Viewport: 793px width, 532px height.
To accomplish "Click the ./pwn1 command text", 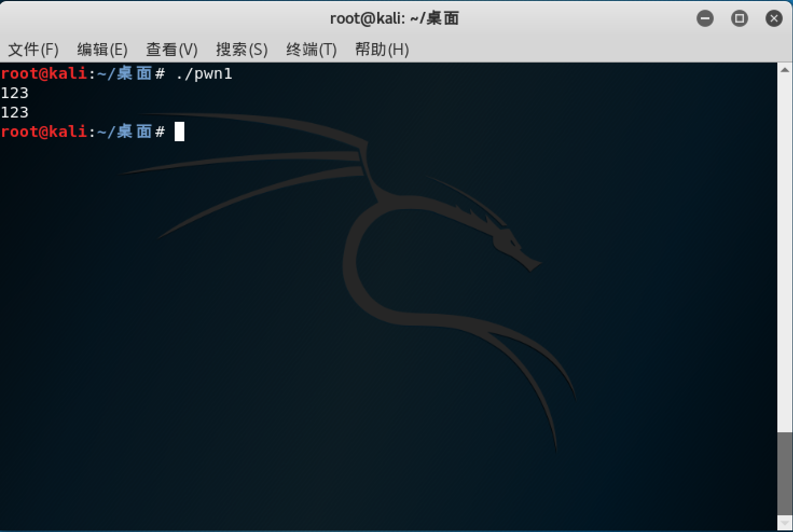I will (204, 73).
